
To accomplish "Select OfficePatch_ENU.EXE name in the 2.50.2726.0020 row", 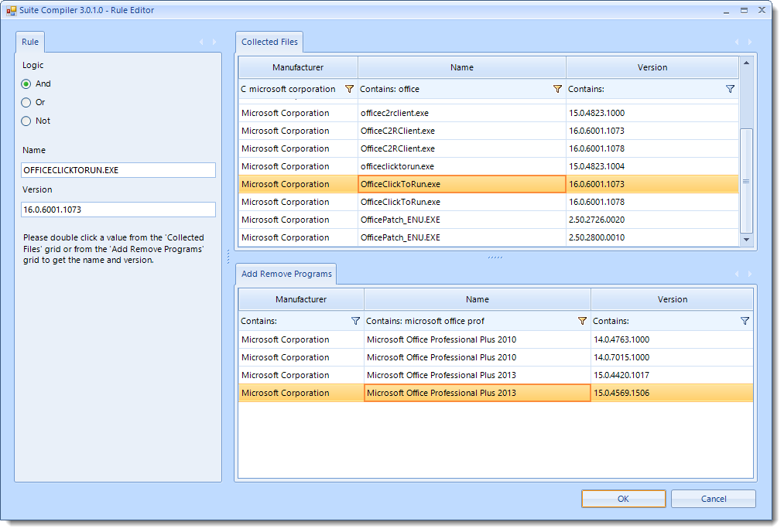I will (x=462, y=220).
